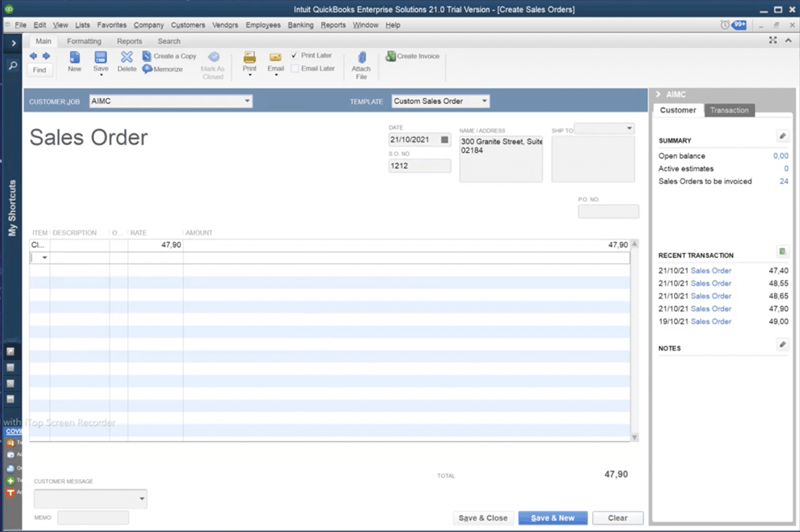The width and height of the screenshot is (800, 532).
Task: Open the Template dropdown
Action: click(485, 101)
